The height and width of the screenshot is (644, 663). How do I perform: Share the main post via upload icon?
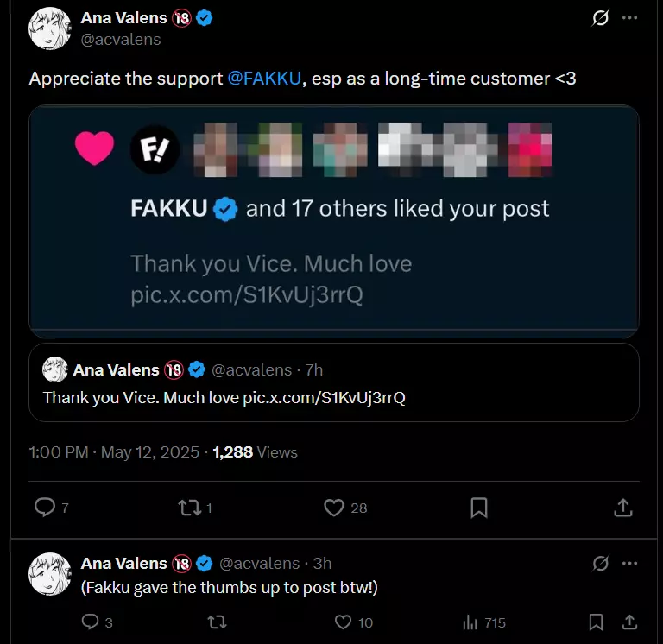(622, 508)
